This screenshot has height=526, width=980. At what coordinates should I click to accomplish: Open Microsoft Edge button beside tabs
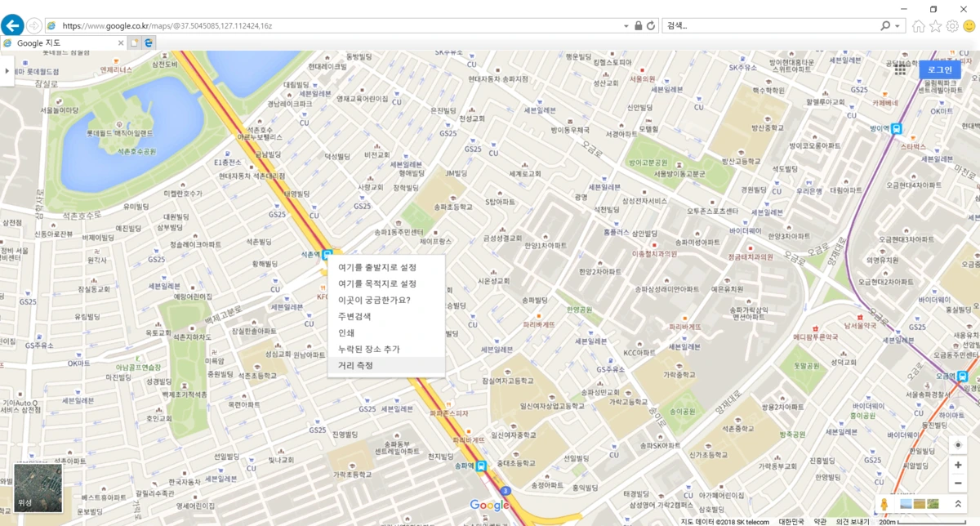point(149,42)
